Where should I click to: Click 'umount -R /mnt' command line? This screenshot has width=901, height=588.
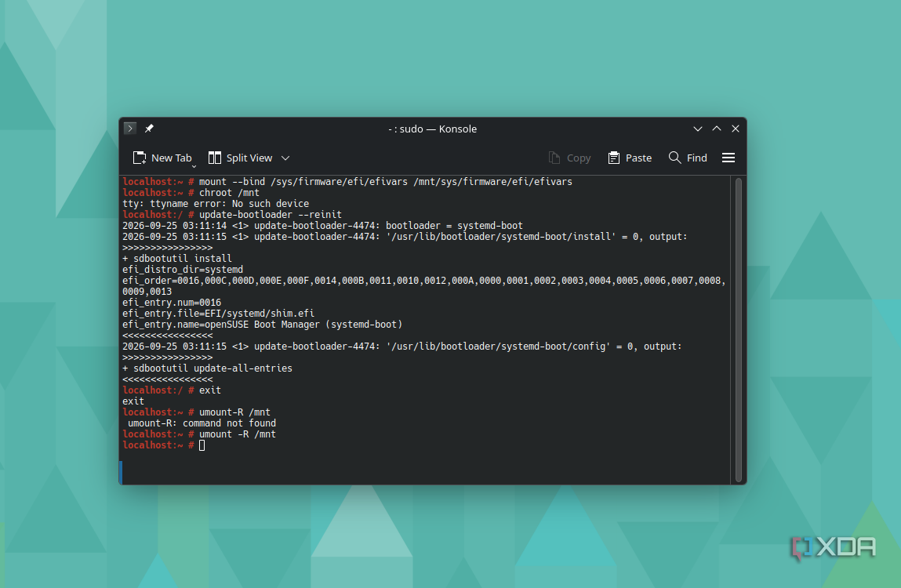[199, 434]
